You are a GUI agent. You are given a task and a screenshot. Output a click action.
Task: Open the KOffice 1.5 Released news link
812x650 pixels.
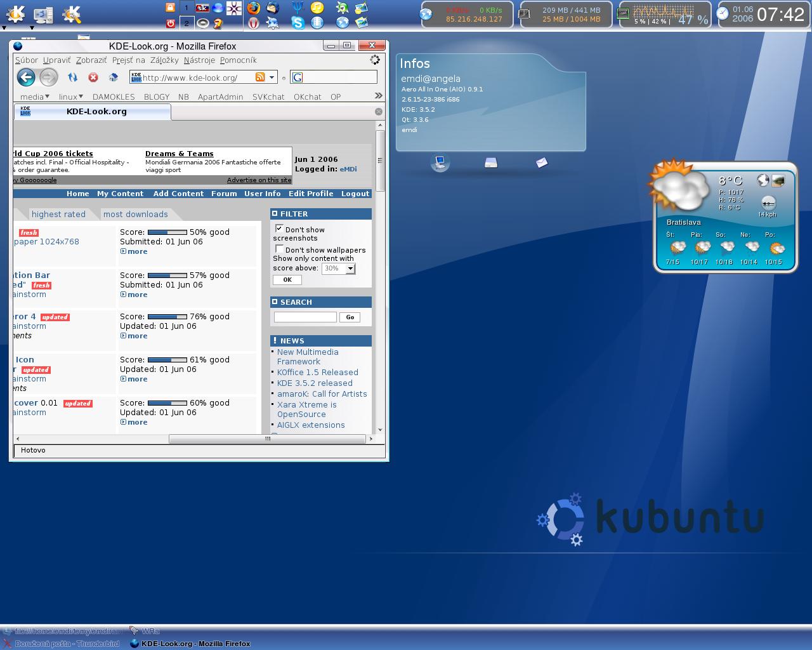pos(318,373)
